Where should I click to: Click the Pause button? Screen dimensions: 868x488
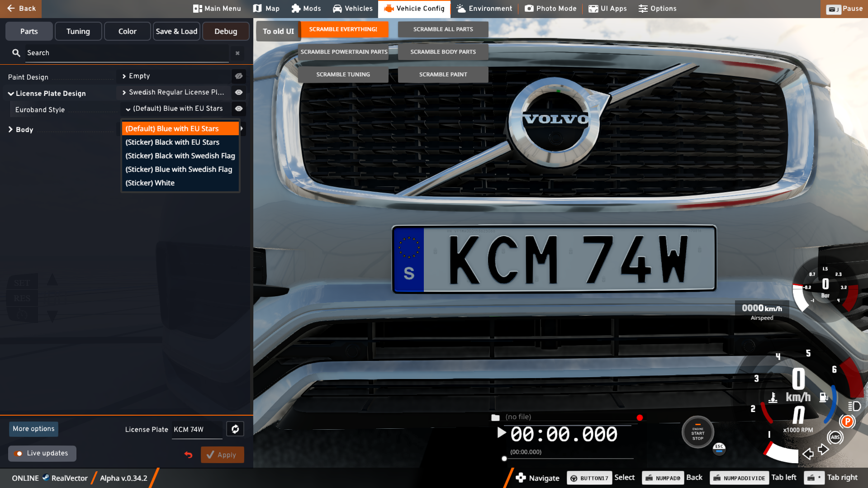(844, 9)
